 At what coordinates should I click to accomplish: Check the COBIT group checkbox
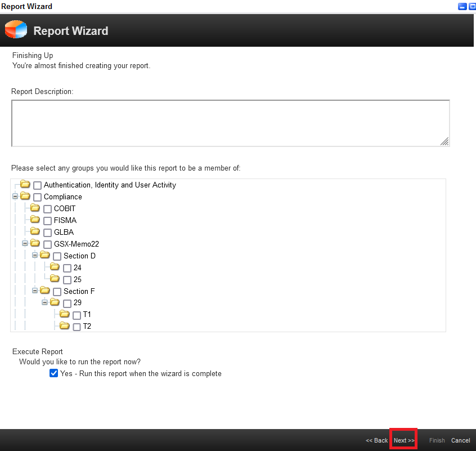[47, 209]
